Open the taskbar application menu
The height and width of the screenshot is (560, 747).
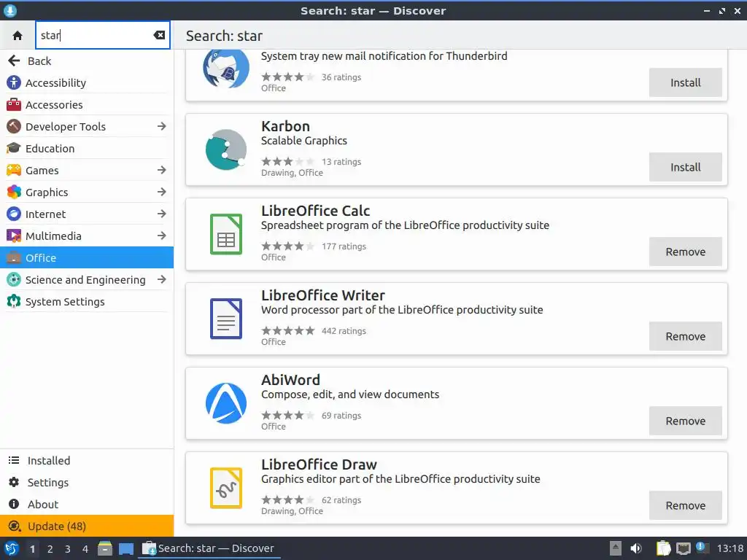click(12, 548)
